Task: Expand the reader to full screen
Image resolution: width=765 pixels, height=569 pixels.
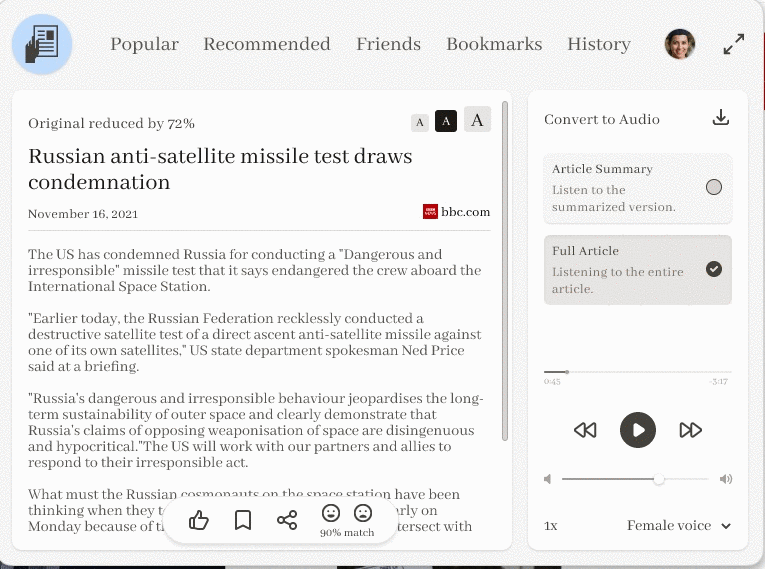Action: point(734,44)
